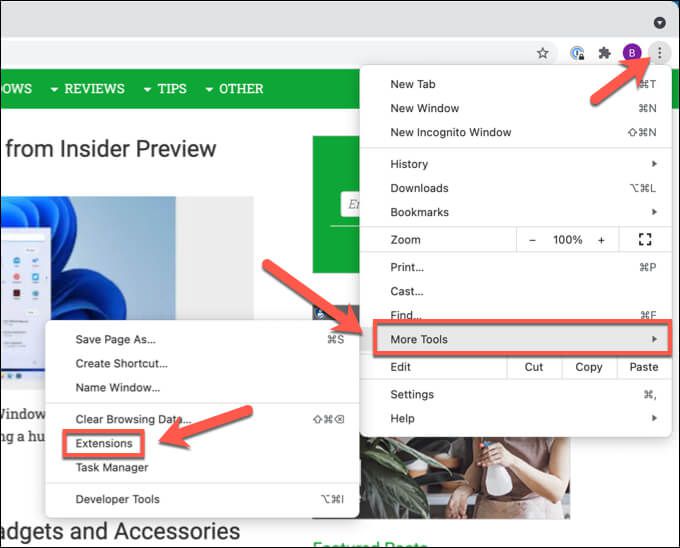Click the bookmark star icon
Viewport: 680px width, 548px height.
point(543,53)
